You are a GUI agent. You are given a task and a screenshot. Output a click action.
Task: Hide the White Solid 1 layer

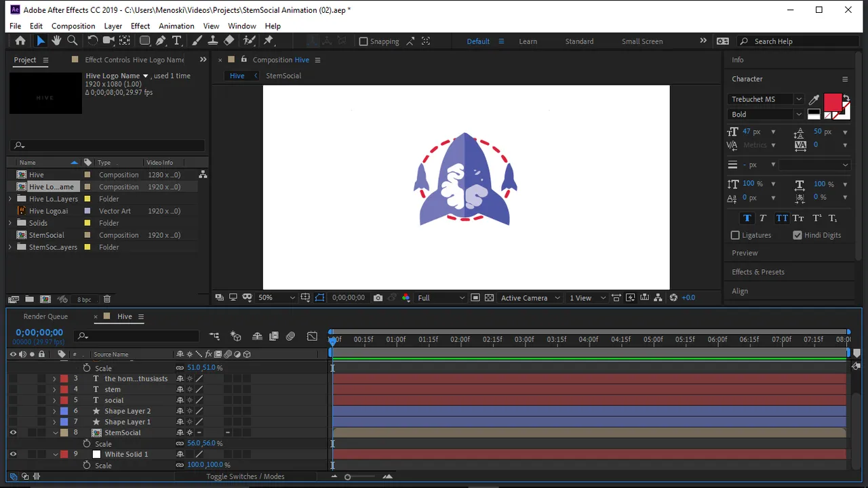click(13, 454)
